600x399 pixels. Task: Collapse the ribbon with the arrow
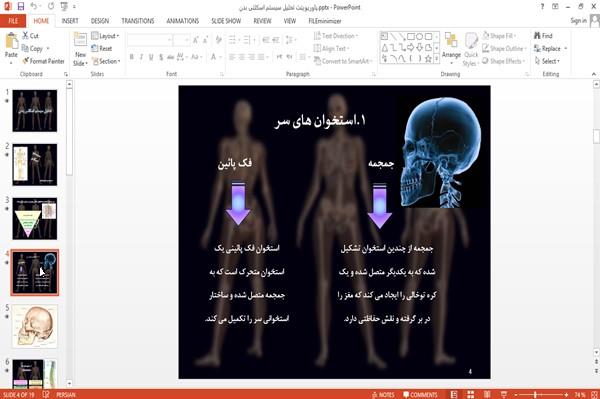(x=594, y=74)
